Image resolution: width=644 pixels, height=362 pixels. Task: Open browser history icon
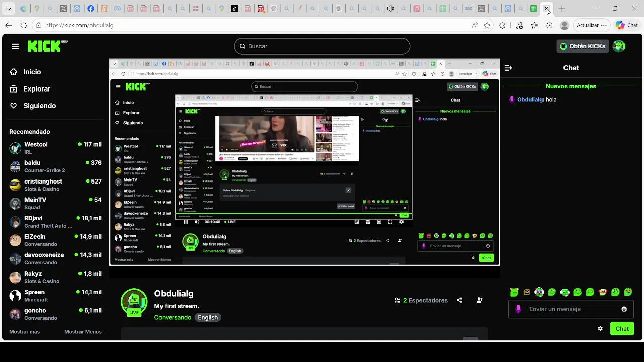point(549,25)
